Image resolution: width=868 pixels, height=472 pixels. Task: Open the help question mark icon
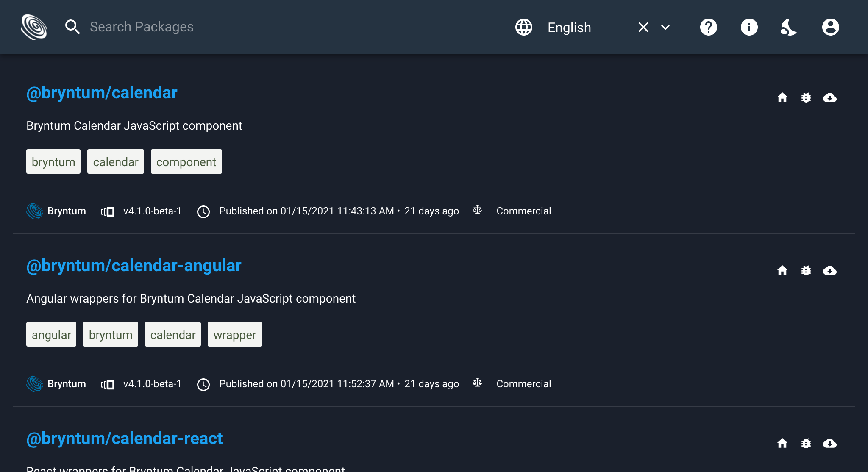pos(709,27)
